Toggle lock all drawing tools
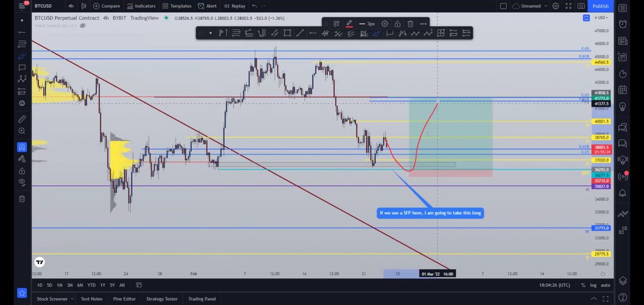644x305 pixels. (x=22, y=171)
